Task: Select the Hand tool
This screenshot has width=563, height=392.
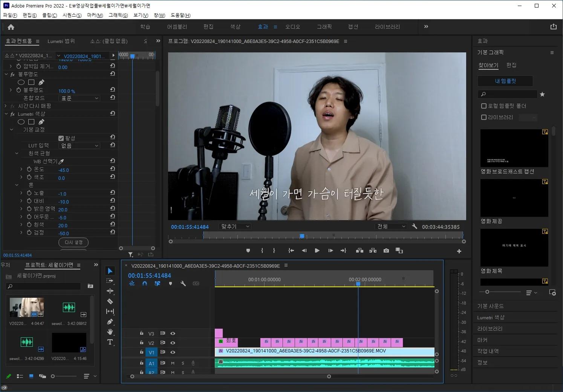Action: point(110,332)
